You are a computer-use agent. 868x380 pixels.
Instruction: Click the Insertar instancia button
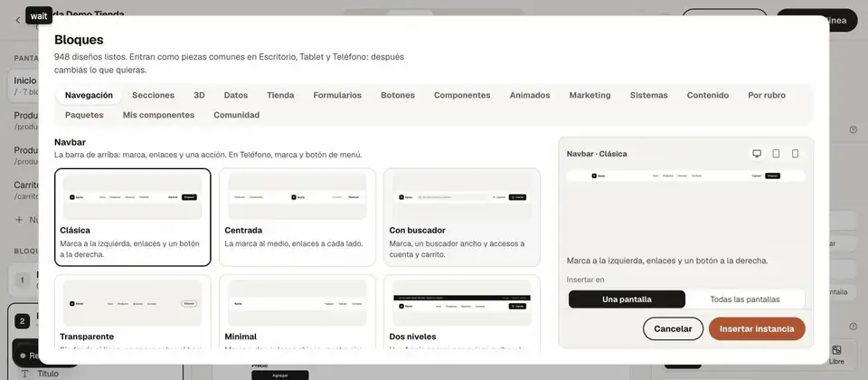[757, 328]
